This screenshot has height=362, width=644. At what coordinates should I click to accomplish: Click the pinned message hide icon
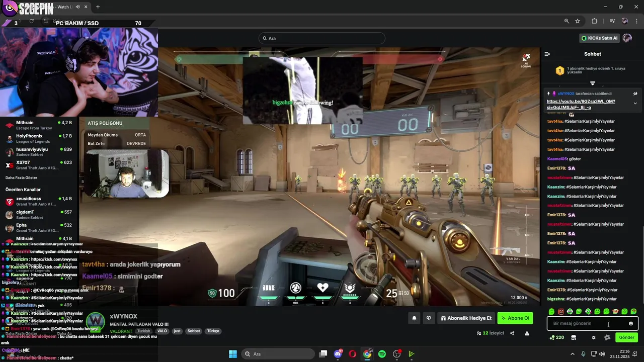coord(635,94)
